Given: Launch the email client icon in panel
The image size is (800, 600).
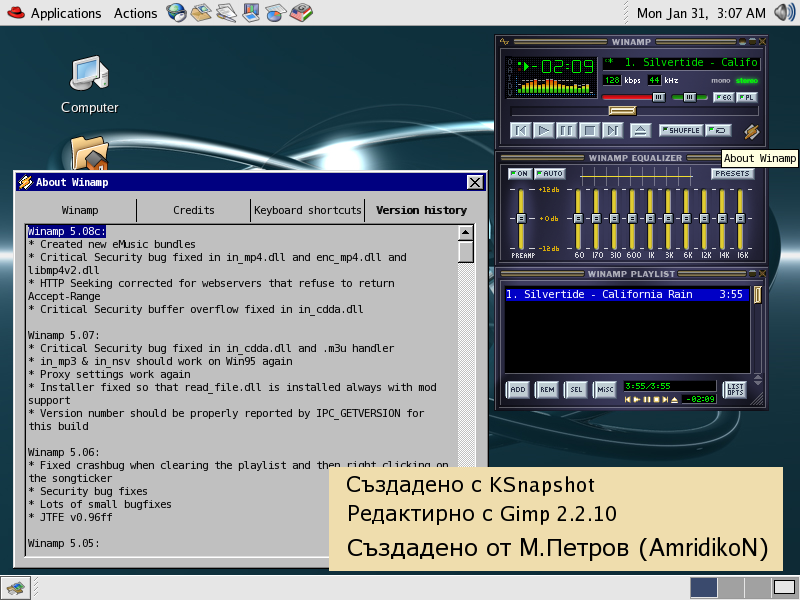Looking at the screenshot, I should 201,13.
